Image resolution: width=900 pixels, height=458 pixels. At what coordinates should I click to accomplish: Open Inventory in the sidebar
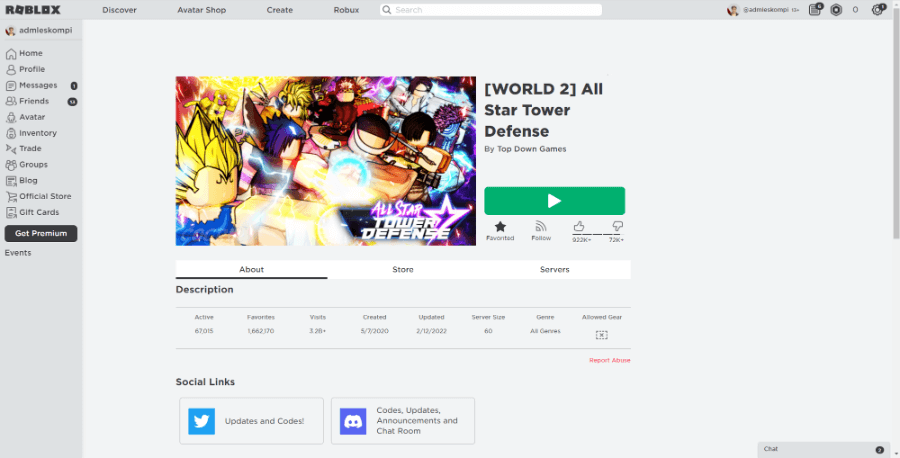click(x=31, y=133)
